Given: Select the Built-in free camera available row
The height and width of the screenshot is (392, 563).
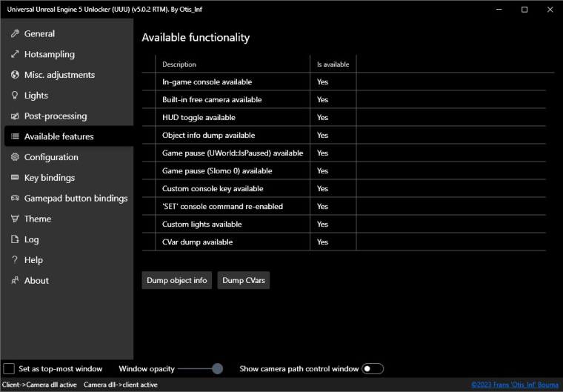Looking at the screenshot, I should pos(344,99).
